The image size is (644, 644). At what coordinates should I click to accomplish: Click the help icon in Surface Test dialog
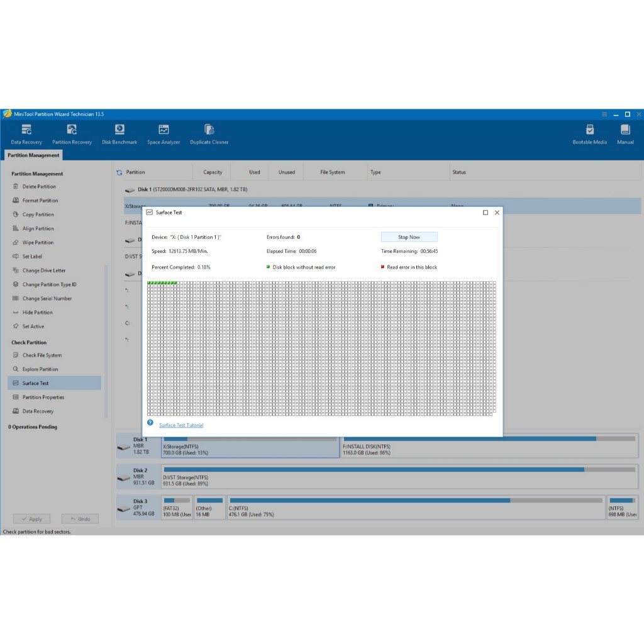point(150,423)
